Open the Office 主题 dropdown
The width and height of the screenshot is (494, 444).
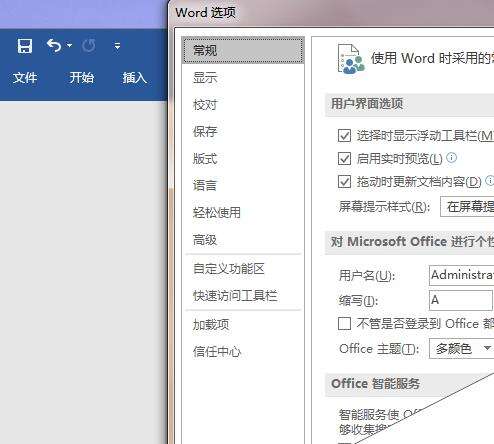click(x=461, y=349)
